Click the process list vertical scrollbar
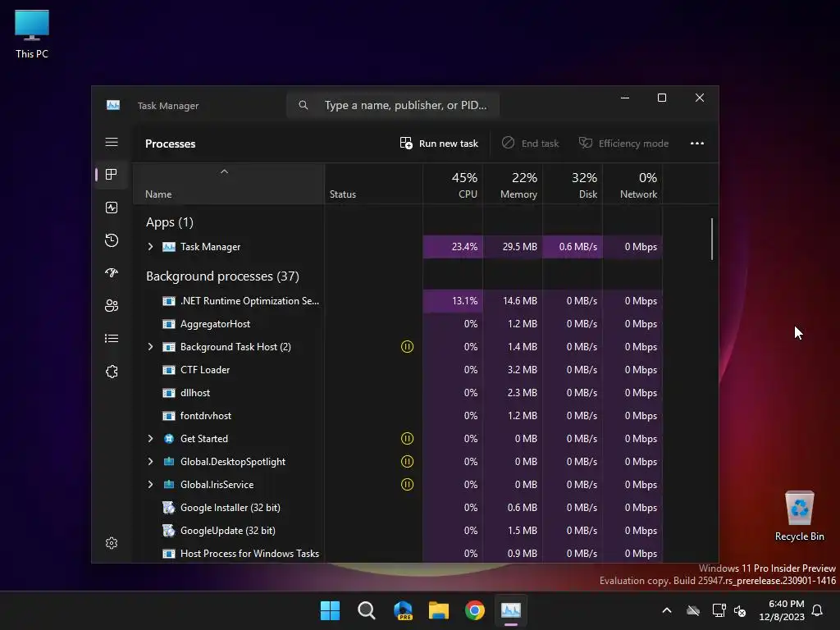Image resolution: width=840 pixels, height=630 pixels. [712, 239]
